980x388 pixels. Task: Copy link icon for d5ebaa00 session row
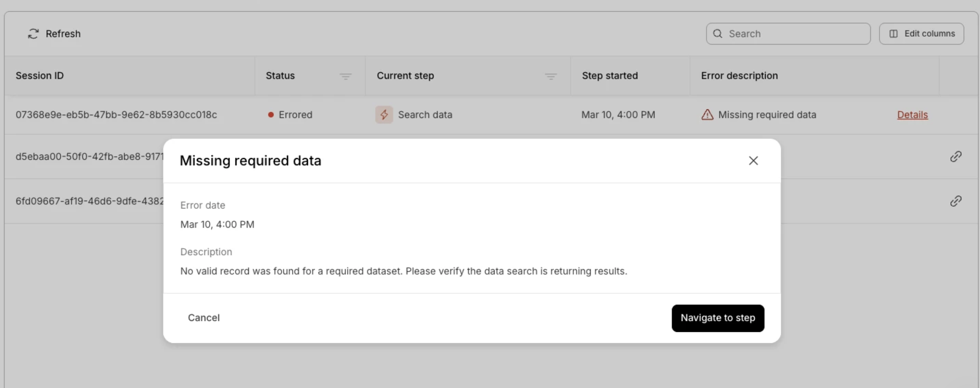[x=956, y=157]
